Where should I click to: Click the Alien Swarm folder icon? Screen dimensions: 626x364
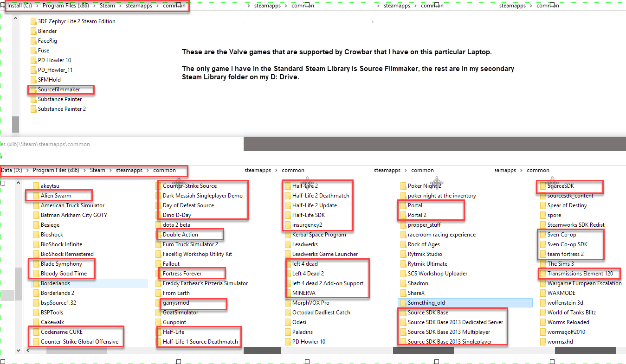[x=36, y=196]
